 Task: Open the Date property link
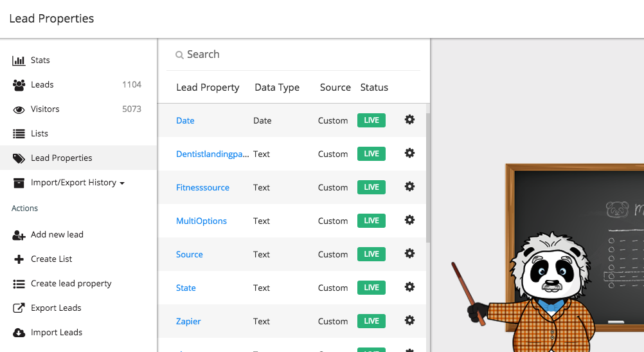185,120
